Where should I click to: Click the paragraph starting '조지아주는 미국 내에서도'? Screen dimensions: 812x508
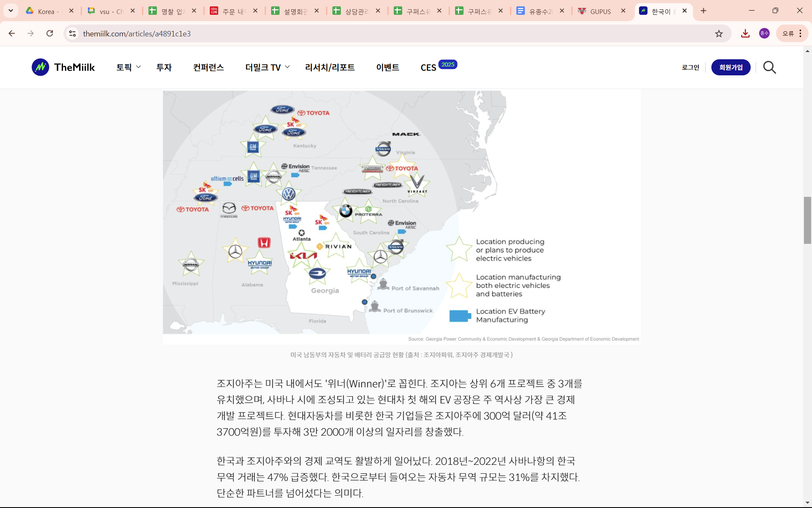pyautogui.click(x=399, y=408)
